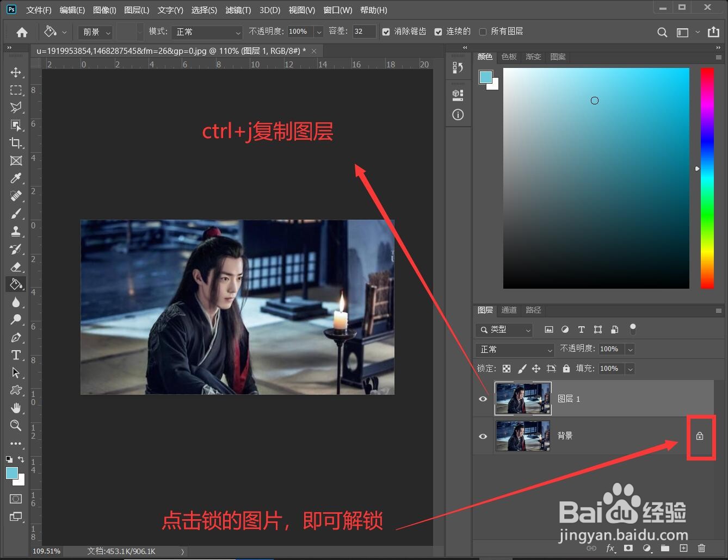Screen dimensions: 728x560
Task: Add a layer style with fx icon
Action: click(611, 548)
